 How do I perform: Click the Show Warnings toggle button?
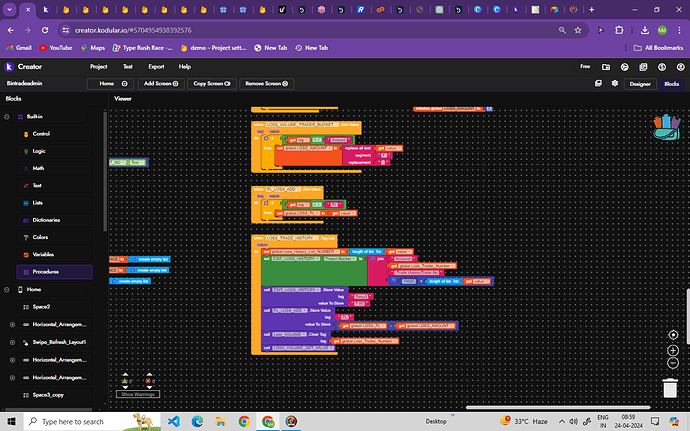pyautogui.click(x=139, y=394)
